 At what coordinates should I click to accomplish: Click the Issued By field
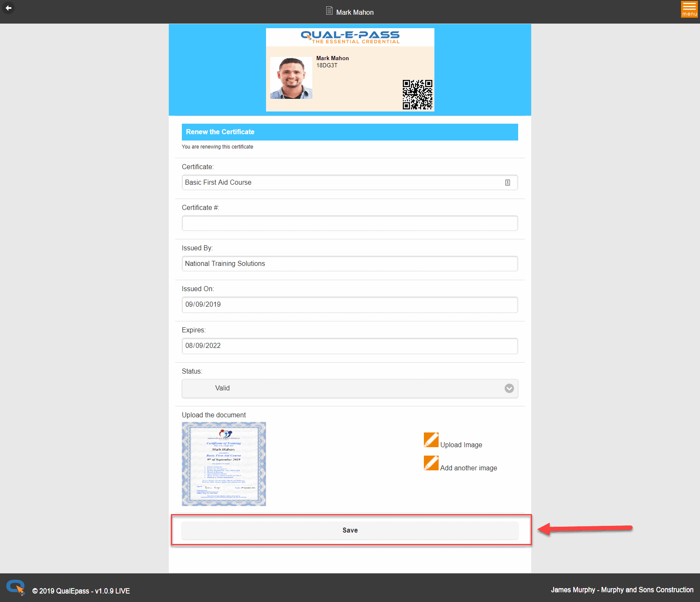[x=349, y=264]
